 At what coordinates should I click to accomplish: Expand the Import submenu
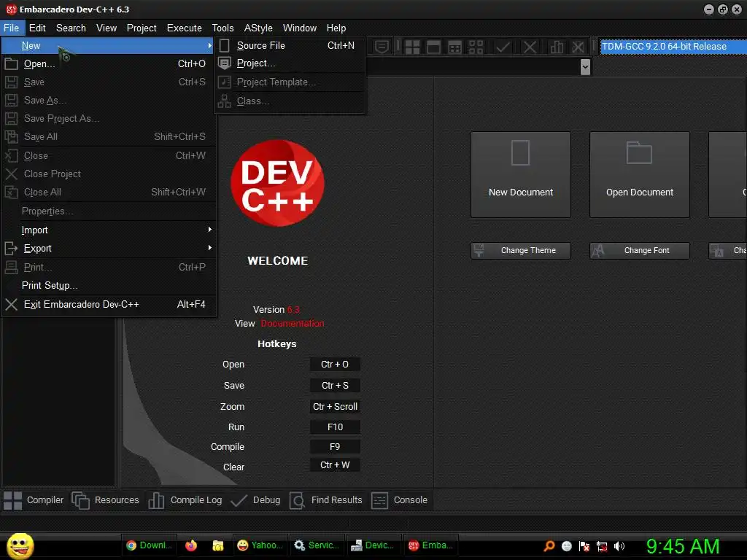pyautogui.click(x=107, y=230)
